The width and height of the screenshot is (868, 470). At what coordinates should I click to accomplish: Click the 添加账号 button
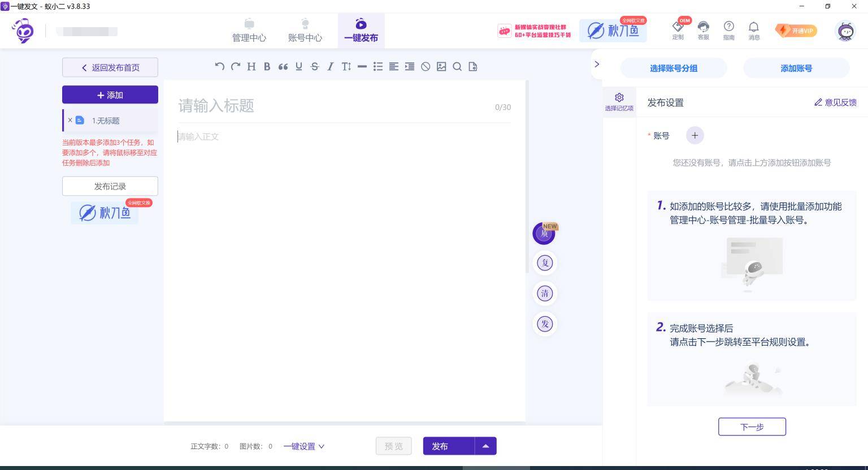point(796,68)
